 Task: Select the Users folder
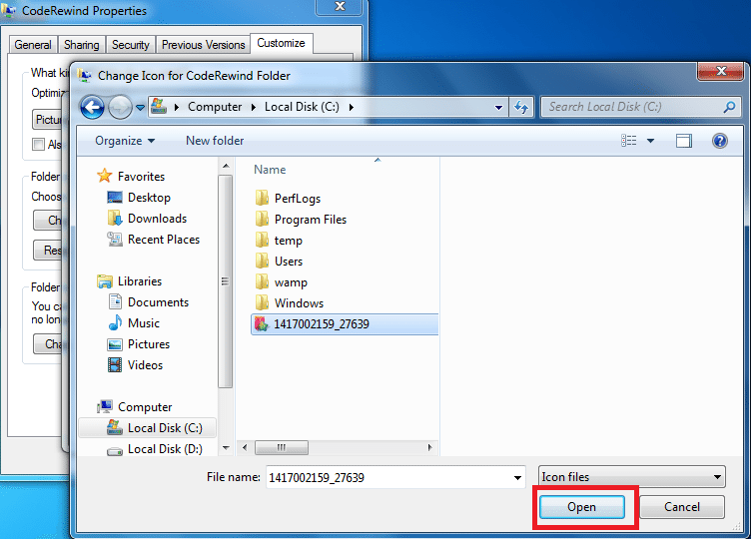point(289,262)
